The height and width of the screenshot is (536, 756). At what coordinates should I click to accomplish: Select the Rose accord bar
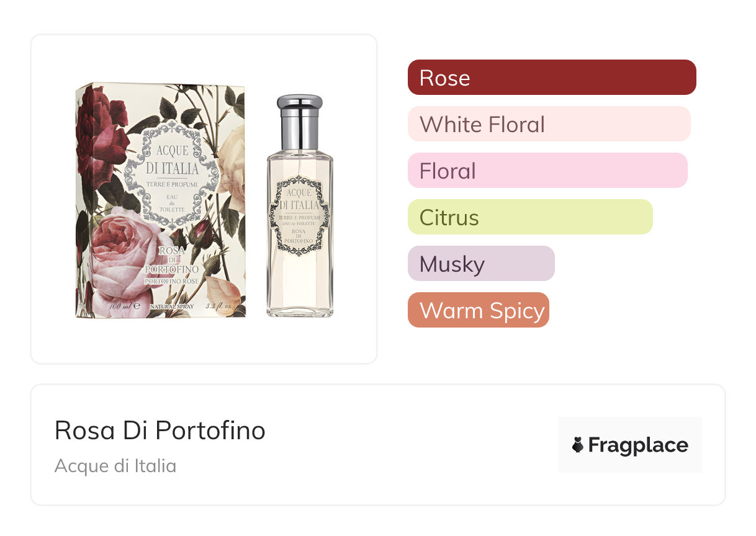[551, 78]
